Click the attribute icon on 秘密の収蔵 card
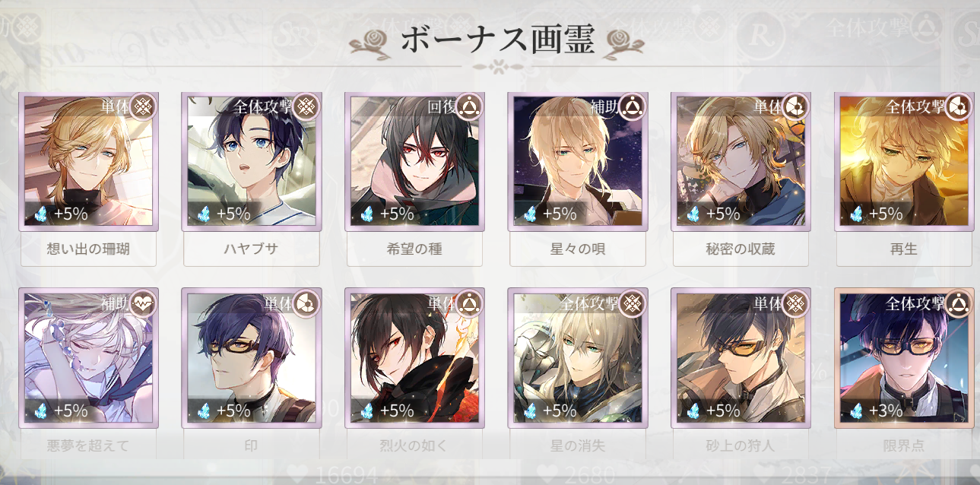The width and height of the screenshot is (980, 485). coord(796,107)
